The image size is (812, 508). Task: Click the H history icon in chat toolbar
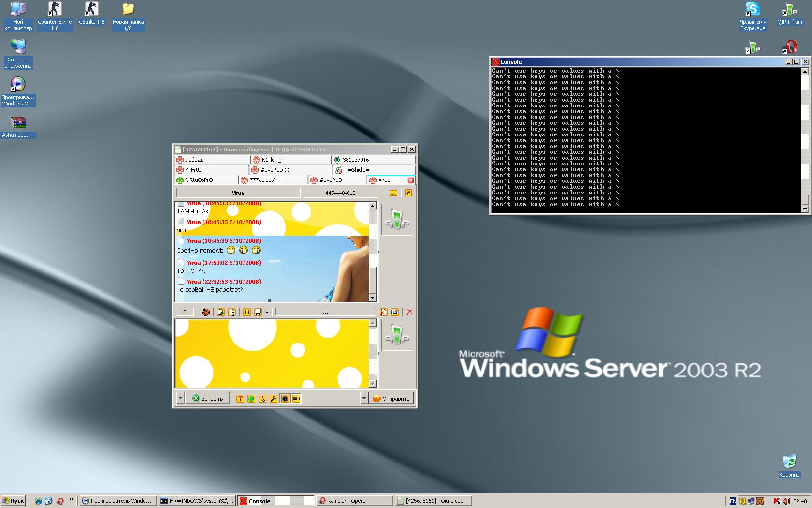click(246, 312)
